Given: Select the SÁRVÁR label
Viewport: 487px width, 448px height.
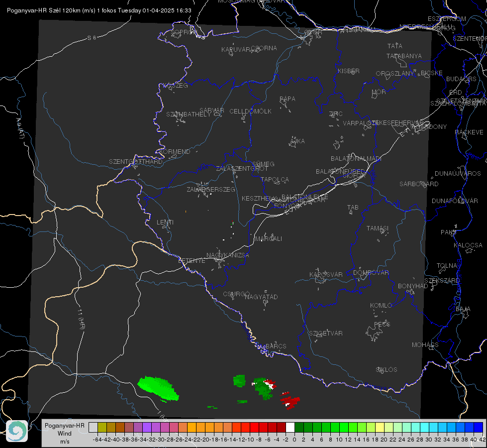Looking at the screenshot, I should click(x=212, y=111).
